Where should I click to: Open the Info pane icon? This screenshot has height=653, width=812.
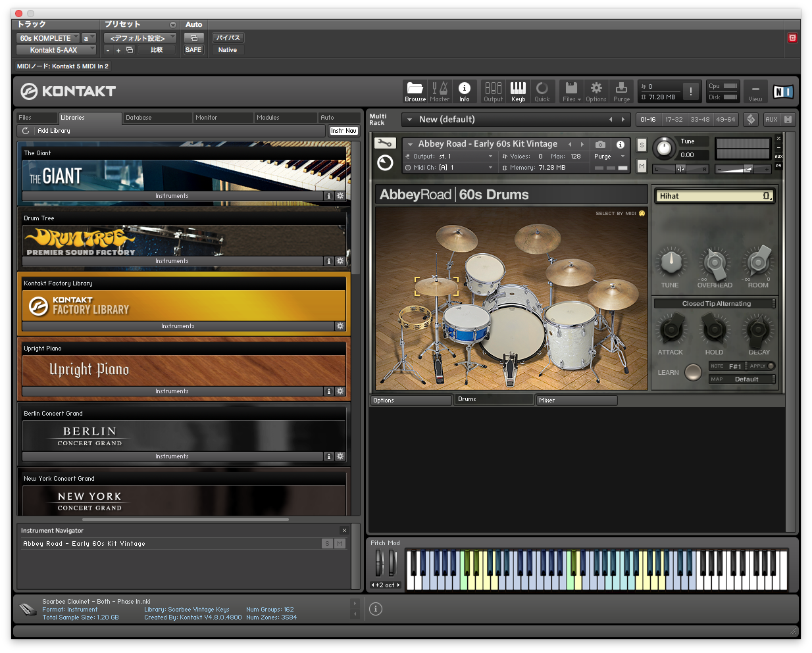click(464, 91)
